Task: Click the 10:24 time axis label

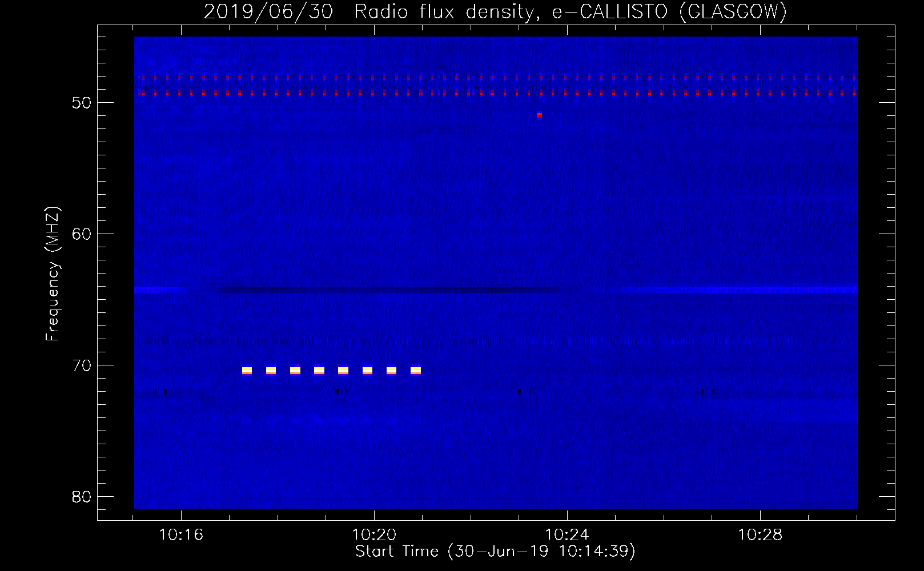Action: pos(567,535)
